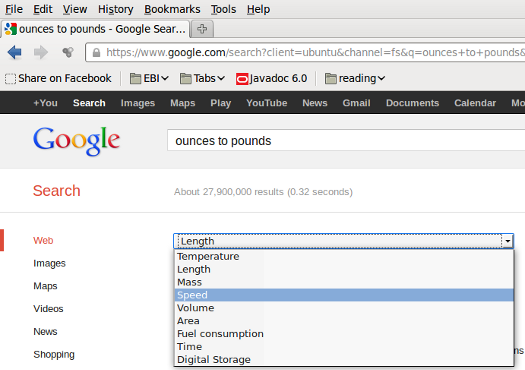
Task: Open the Edit menu
Action: click(43, 9)
